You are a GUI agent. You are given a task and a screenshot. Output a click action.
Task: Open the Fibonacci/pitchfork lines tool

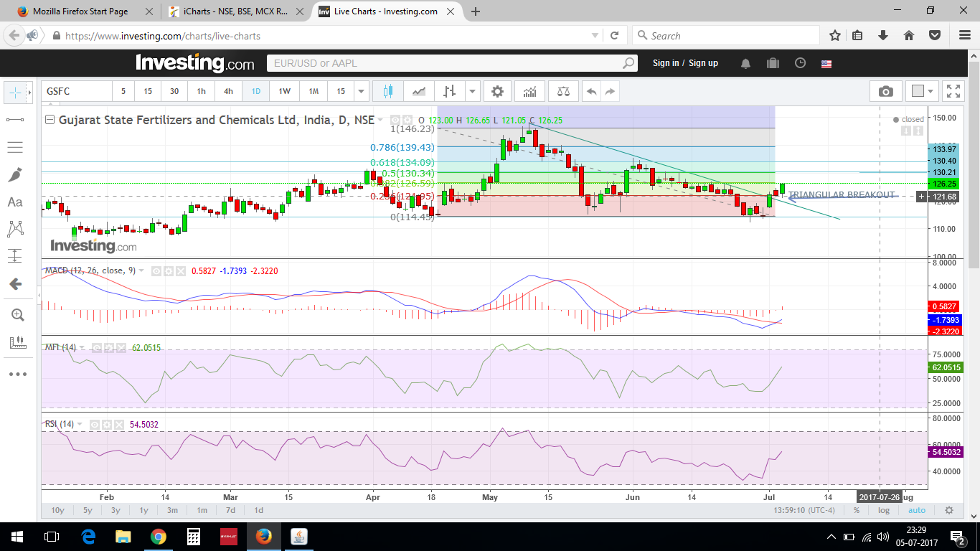click(x=15, y=147)
